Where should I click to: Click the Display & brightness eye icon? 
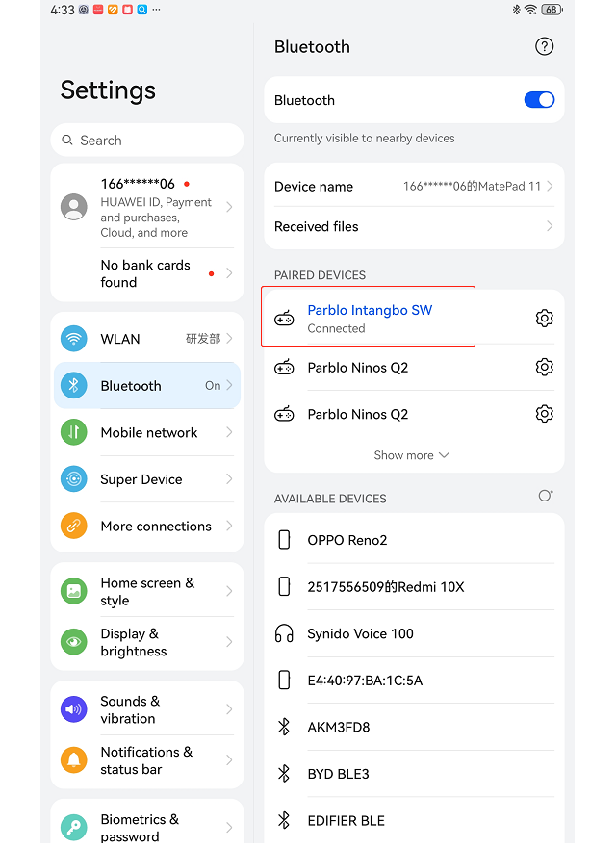click(x=74, y=642)
